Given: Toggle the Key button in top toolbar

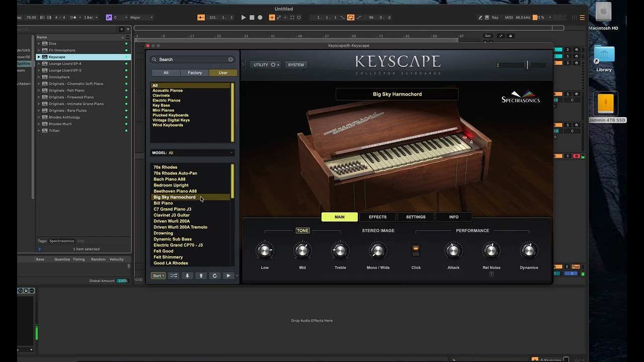Looking at the screenshot, I should pyautogui.click(x=495, y=18).
